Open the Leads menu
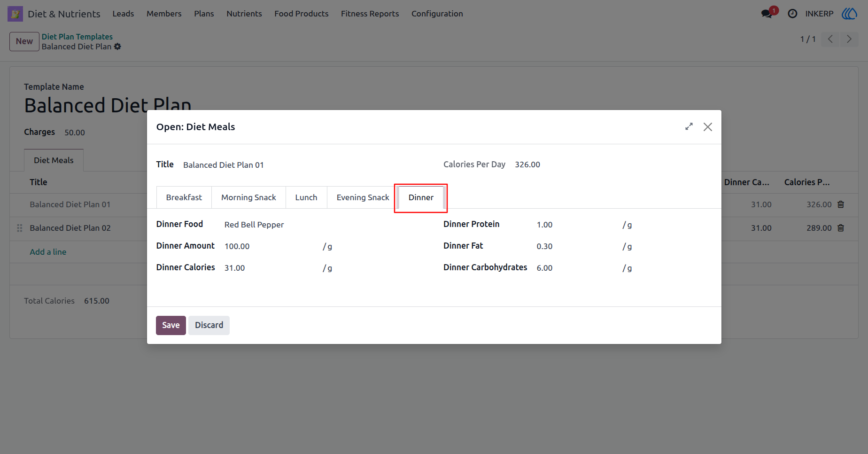Image resolution: width=868 pixels, height=454 pixels. tap(123, 14)
